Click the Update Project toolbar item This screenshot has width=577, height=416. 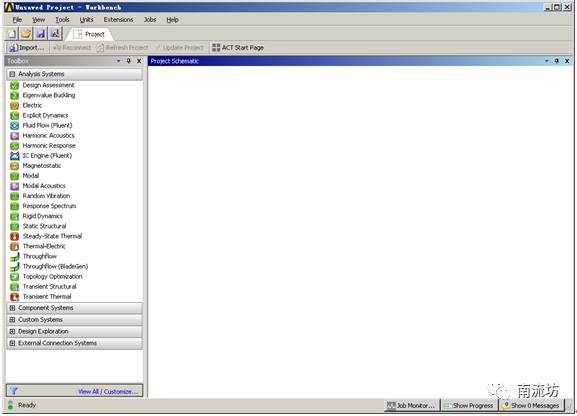pos(180,47)
